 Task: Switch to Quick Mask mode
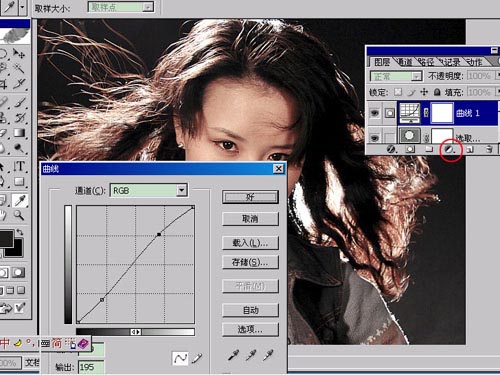point(18,273)
